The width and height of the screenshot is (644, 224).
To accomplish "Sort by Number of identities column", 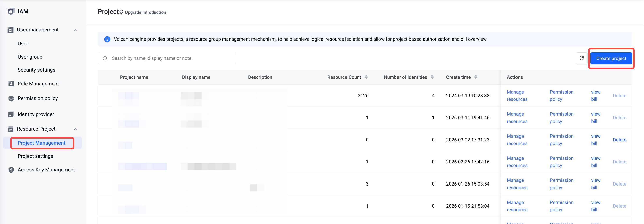I will tap(432, 77).
